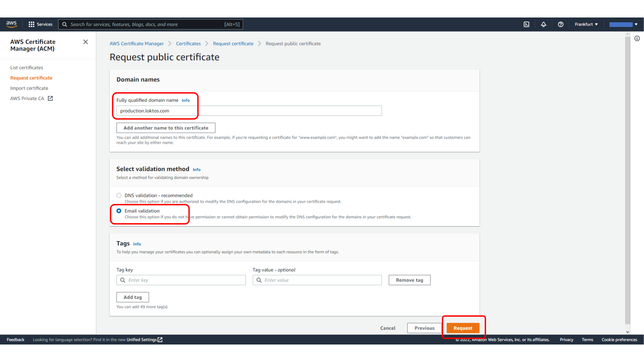
Task: Open Info link next to domain name
Action: tap(186, 100)
